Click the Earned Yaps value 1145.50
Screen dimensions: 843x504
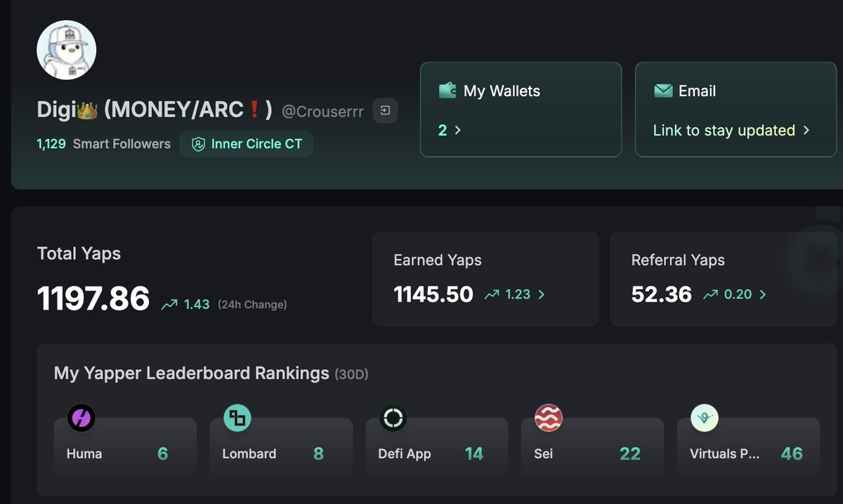point(433,294)
